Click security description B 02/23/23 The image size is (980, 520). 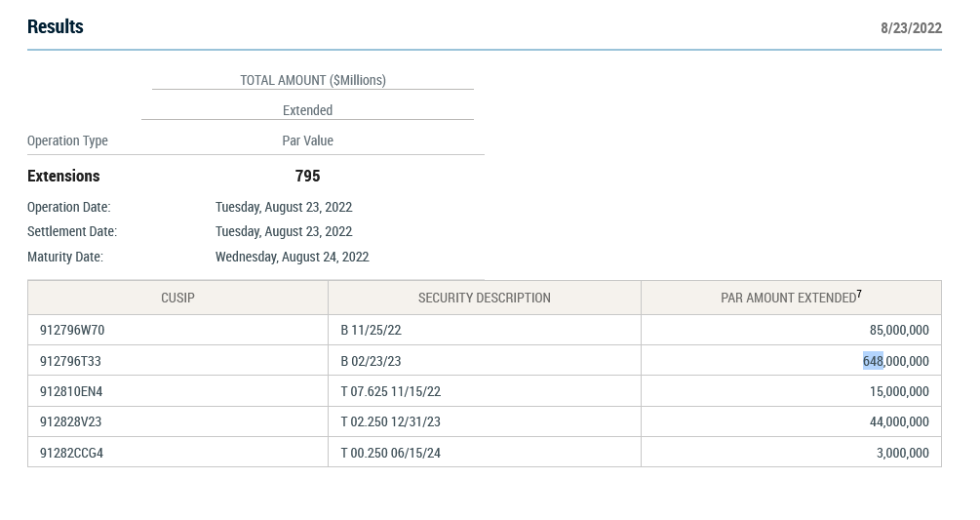tap(371, 361)
